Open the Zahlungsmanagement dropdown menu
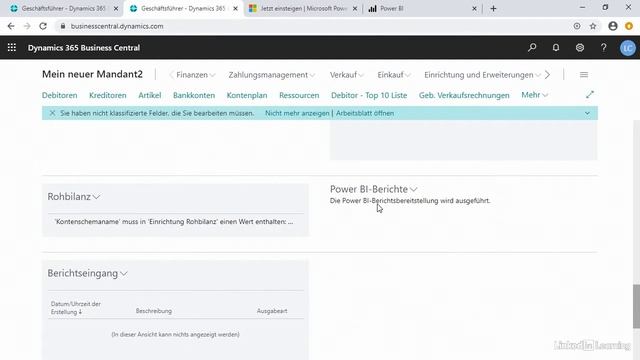640x360 pixels. point(272,75)
